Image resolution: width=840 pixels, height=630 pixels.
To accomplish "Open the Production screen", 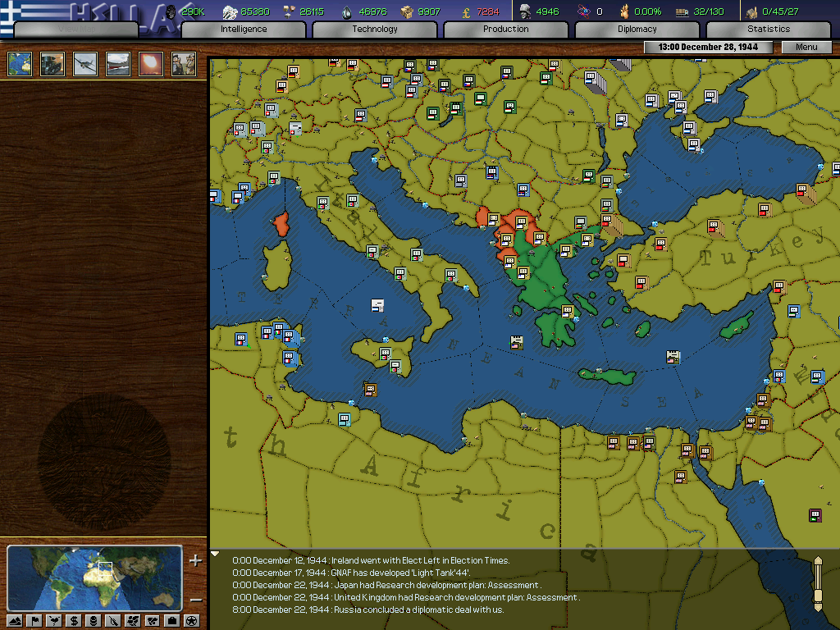I will (x=505, y=29).
